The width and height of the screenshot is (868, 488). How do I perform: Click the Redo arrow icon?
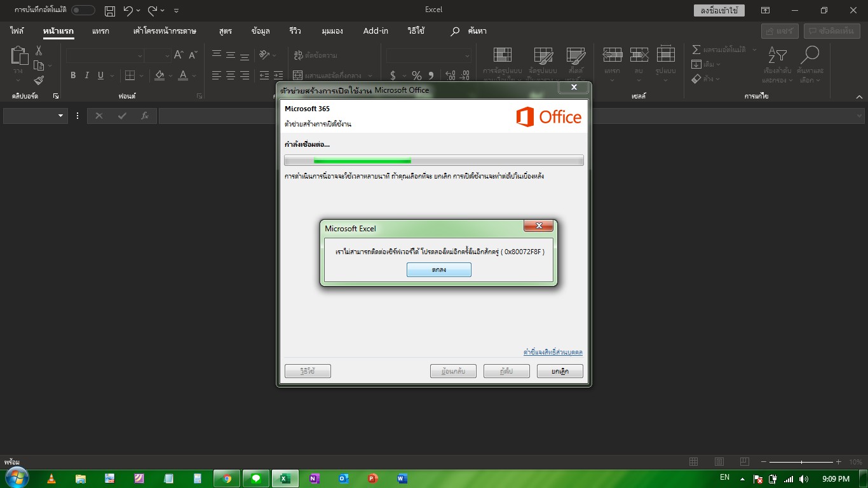[x=153, y=11]
